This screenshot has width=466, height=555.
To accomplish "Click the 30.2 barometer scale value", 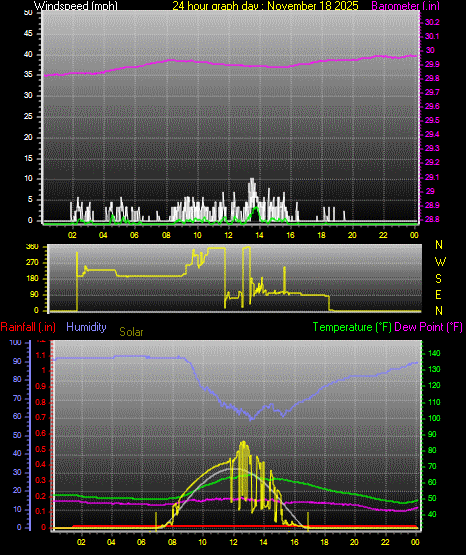I will click(x=432, y=22).
